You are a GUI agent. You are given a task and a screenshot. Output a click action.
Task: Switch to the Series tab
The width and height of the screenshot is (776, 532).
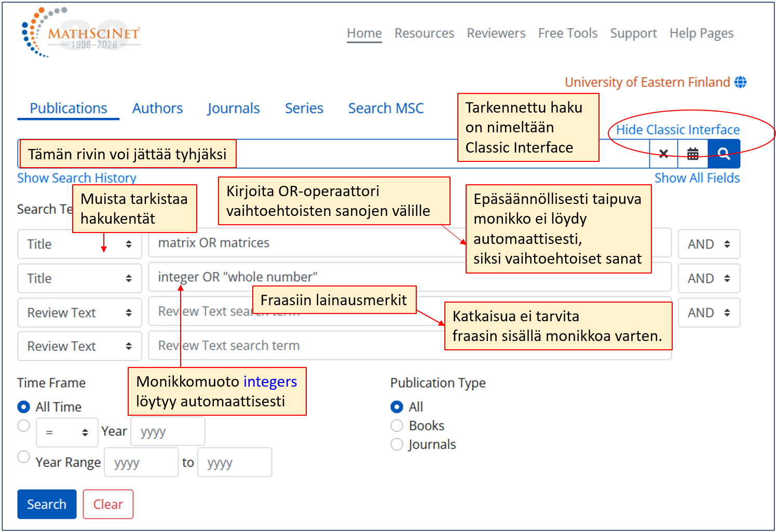click(304, 108)
